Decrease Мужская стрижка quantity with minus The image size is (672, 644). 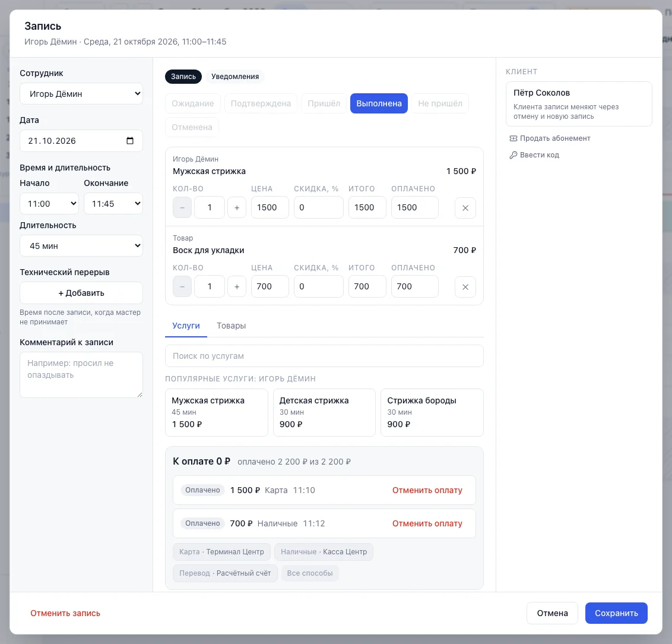coord(182,207)
